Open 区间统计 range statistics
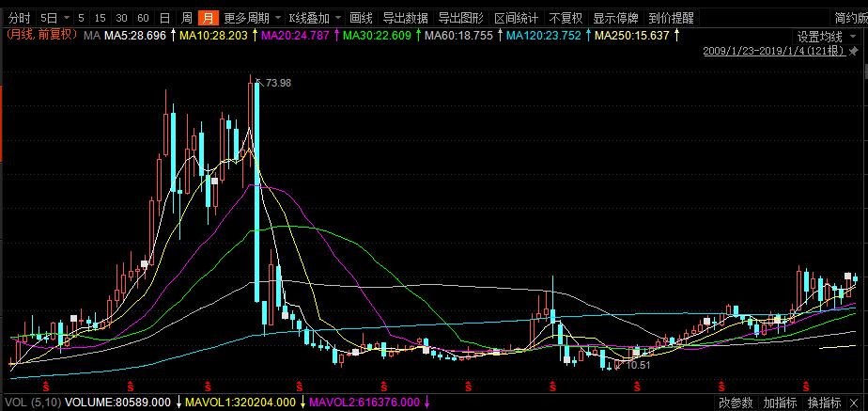Viewport: 868px width, 411px height. click(x=516, y=18)
